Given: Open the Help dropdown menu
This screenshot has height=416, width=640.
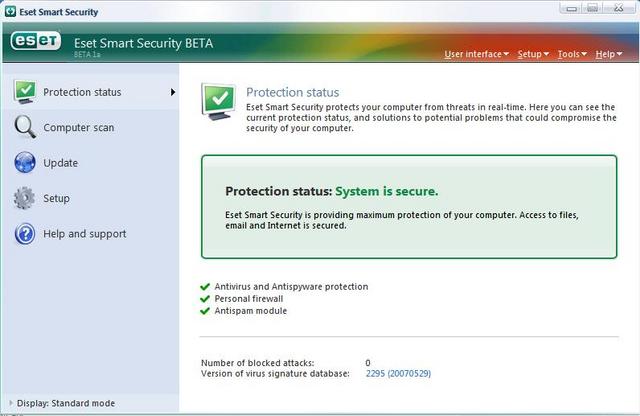Looking at the screenshot, I should pos(609,54).
